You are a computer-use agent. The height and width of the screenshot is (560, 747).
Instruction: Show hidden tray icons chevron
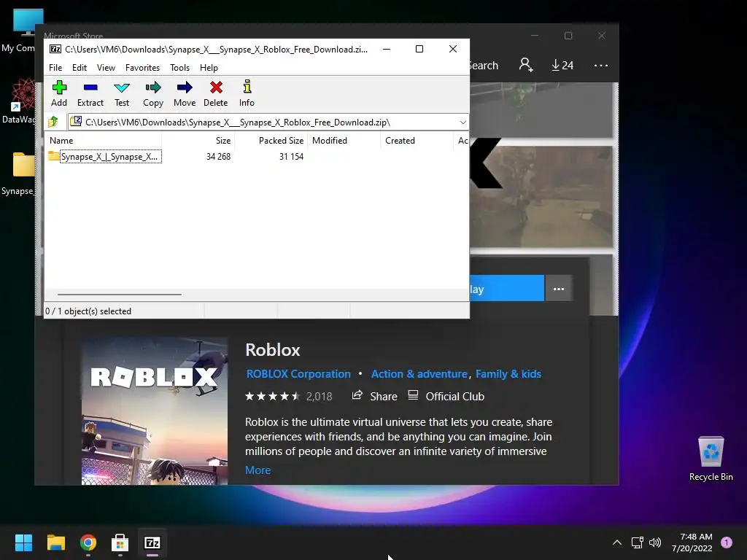tap(617, 542)
